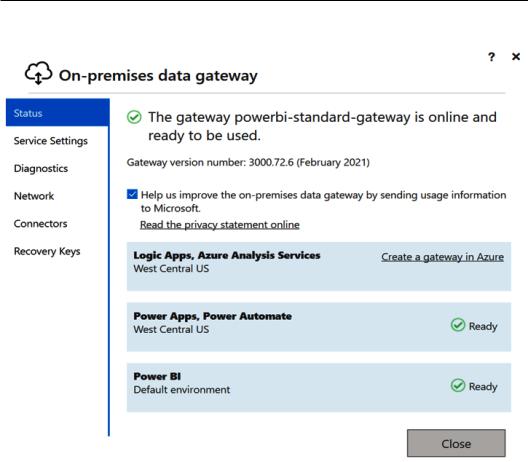
Task: Open help via the question mark icon
Action: [x=491, y=57]
